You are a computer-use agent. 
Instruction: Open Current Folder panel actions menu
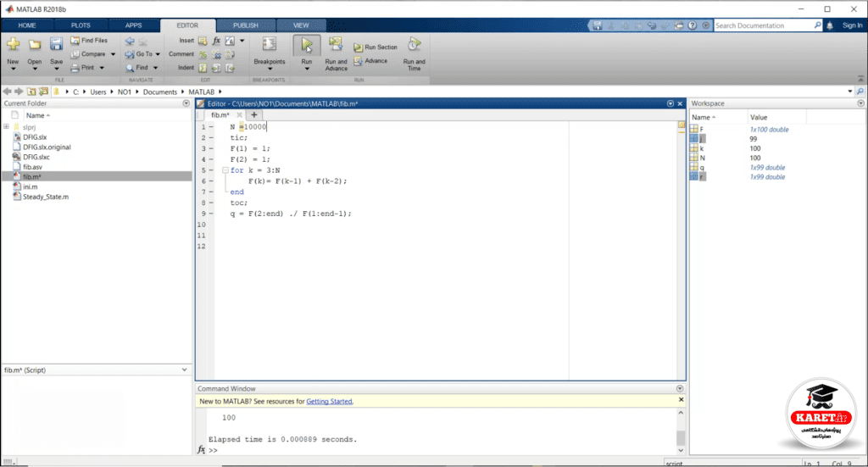(186, 103)
